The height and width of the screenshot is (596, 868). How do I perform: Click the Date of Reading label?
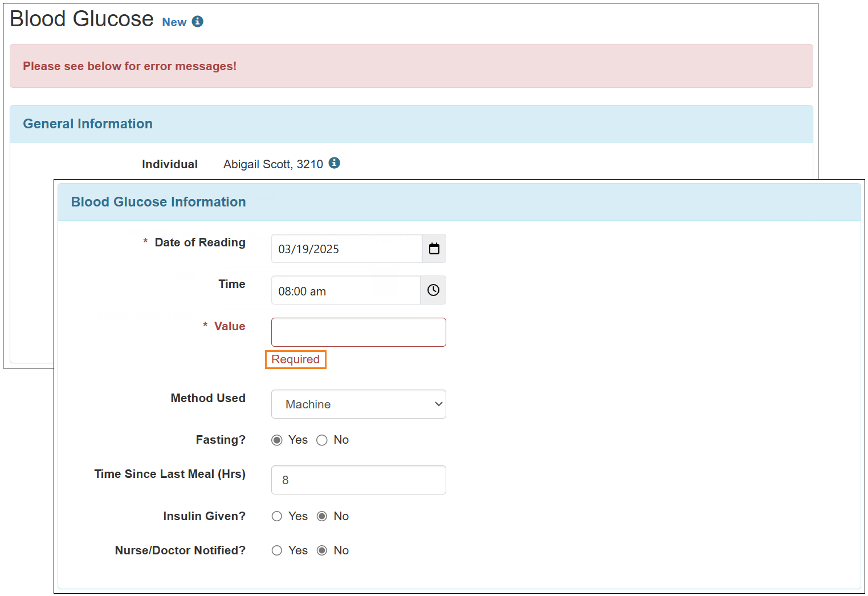[x=200, y=242]
